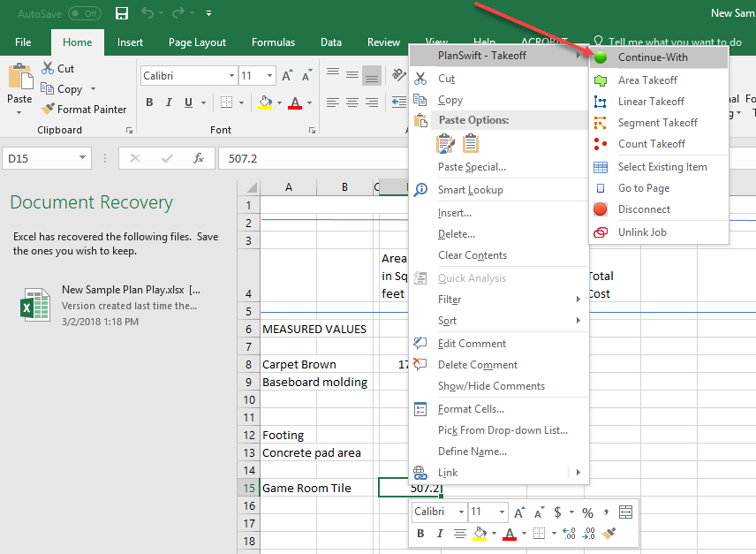The width and height of the screenshot is (756, 554).
Task: Apply red Font Color in ribbon
Action: pyautogui.click(x=295, y=102)
